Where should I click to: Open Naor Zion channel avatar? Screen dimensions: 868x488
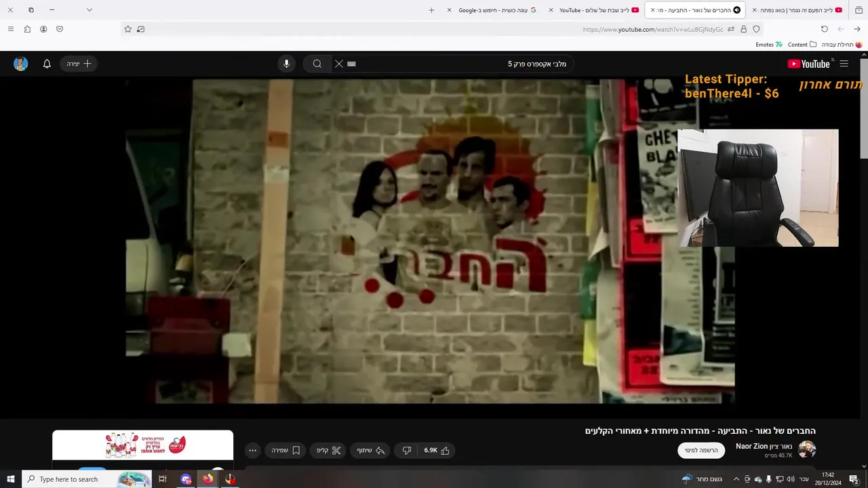click(x=807, y=449)
